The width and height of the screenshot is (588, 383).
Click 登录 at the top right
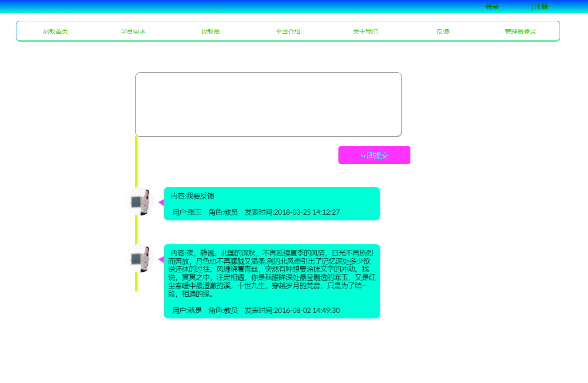[491, 6]
